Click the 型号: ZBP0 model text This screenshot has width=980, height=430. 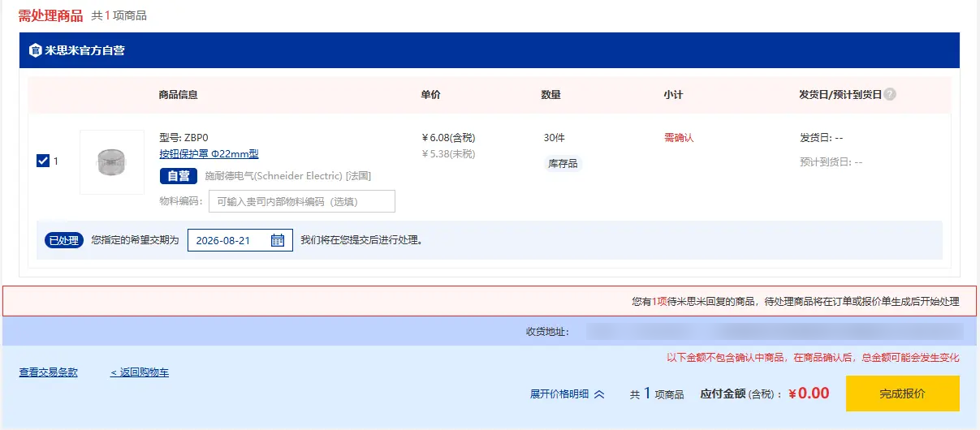coord(183,138)
